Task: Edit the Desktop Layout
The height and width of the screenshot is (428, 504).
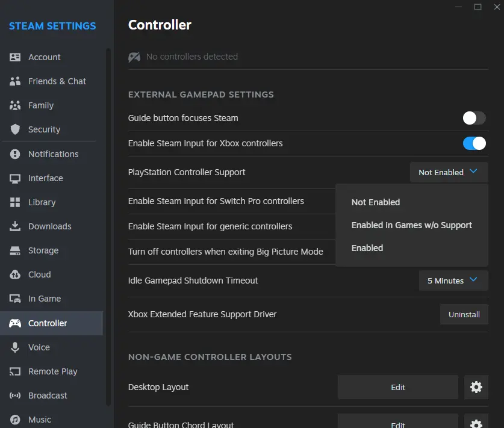Action: tap(398, 387)
